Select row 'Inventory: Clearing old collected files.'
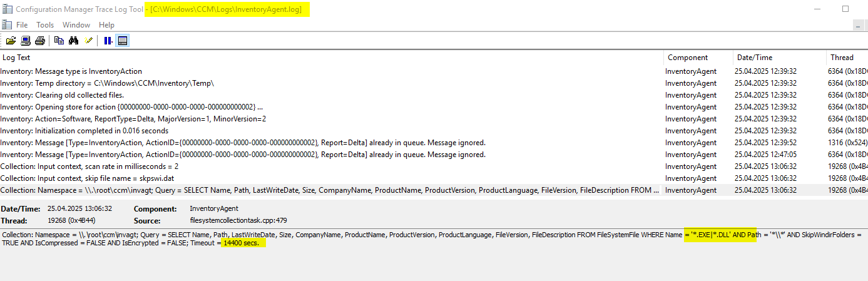 [434, 95]
